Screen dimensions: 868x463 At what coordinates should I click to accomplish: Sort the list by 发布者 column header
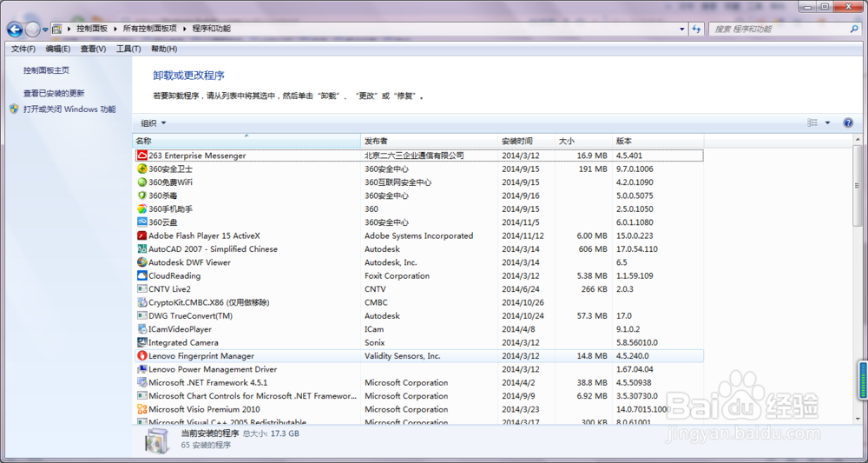point(430,141)
